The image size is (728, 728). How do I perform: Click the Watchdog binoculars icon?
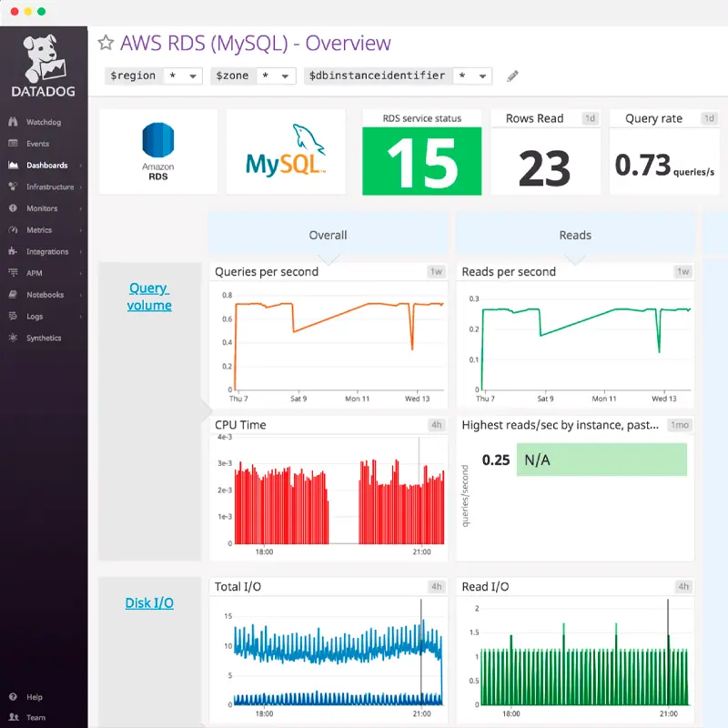[x=13, y=122]
